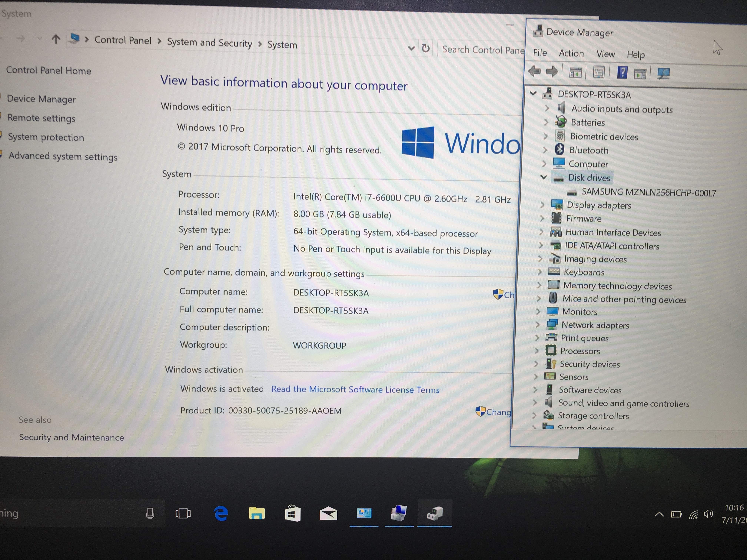
Task: Click the volume speaker tray icon
Action: click(708, 514)
